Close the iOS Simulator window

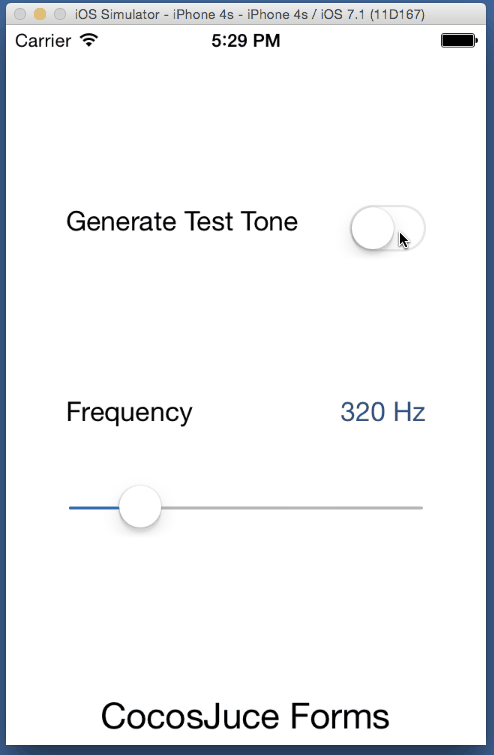tap(20, 14)
